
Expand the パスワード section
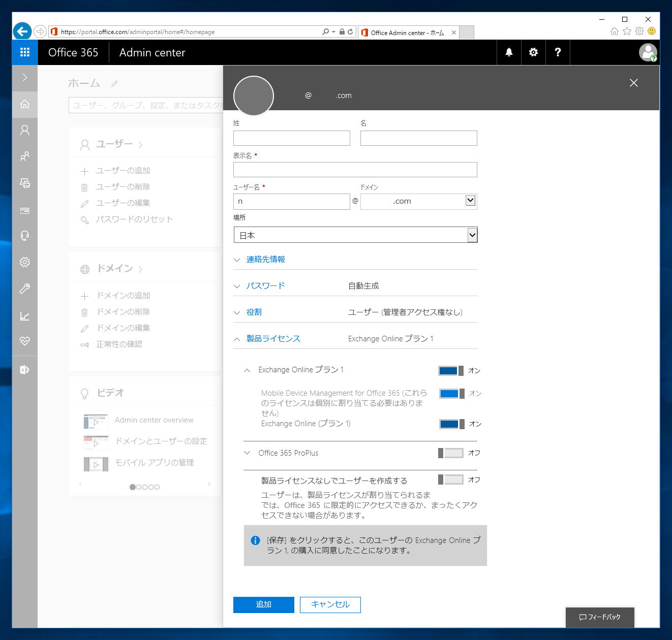click(265, 285)
